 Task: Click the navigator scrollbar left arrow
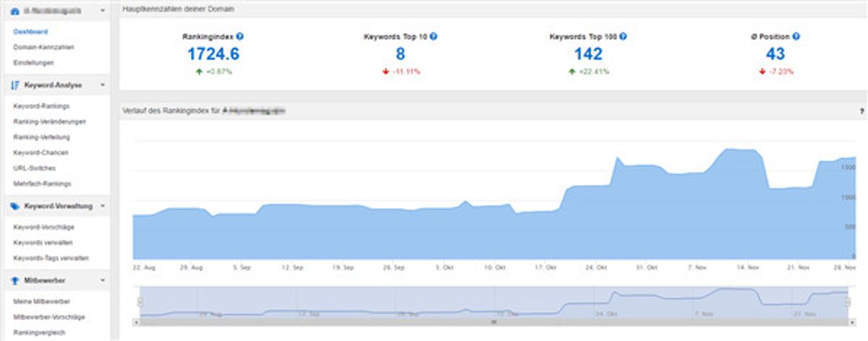137,321
